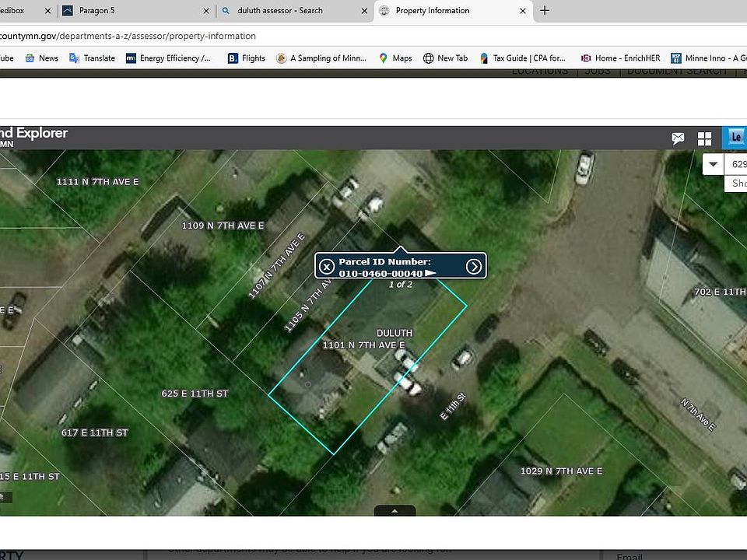Open the Maps bookmark
The image size is (747, 560).
[395, 58]
